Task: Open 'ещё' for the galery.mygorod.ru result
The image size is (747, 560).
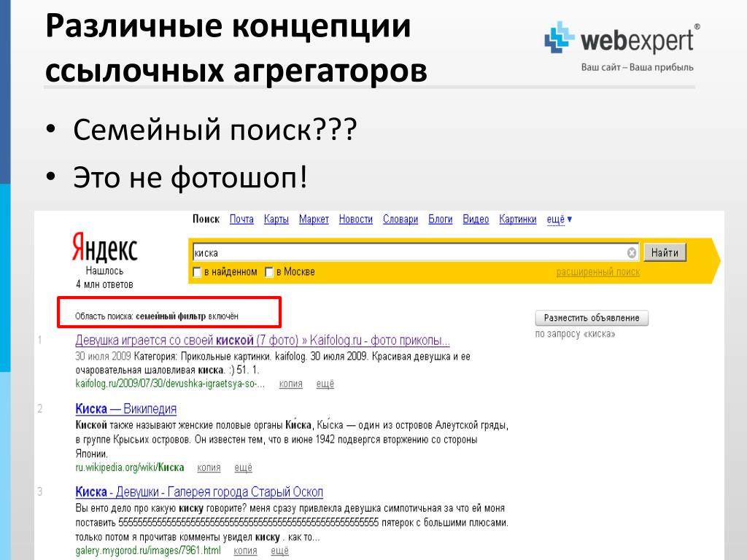Action: 279,551
